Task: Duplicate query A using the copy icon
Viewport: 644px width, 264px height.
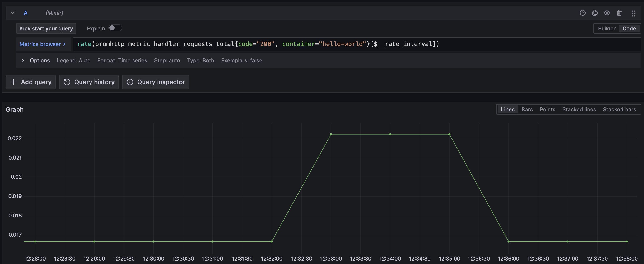Action: click(x=595, y=13)
